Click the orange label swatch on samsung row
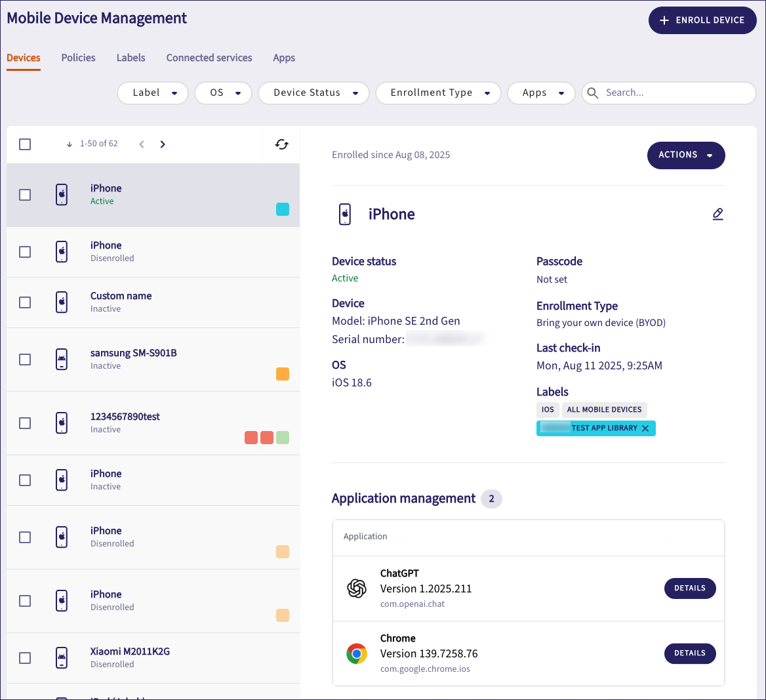The height and width of the screenshot is (700, 766). pos(283,374)
